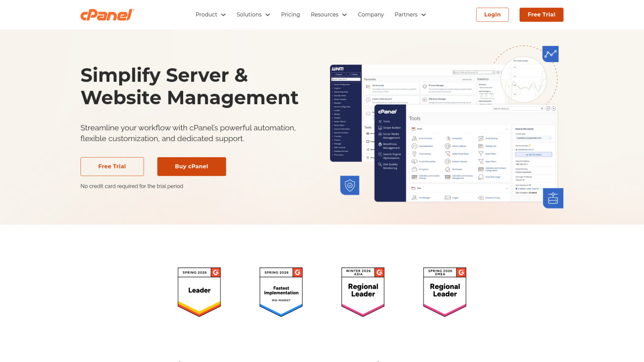644x362 pixels.
Task: Click the Autoresponders icon in the preview
Action: 414,146
